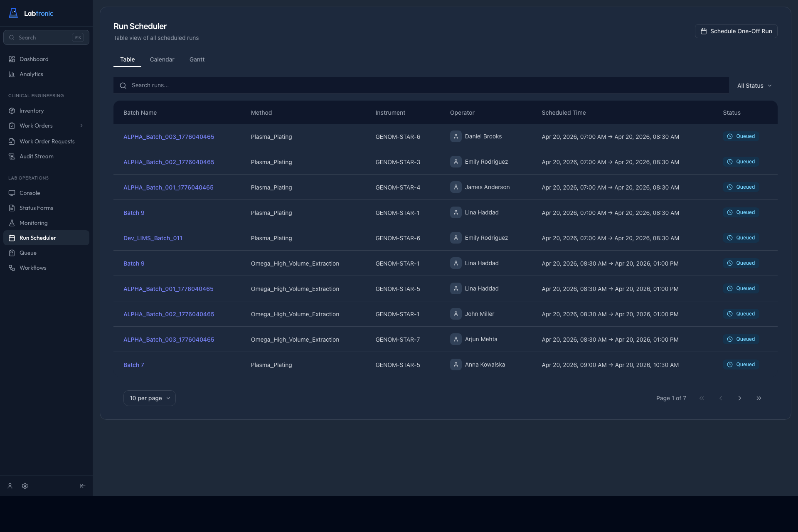The image size is (798, 532).
Task: Click the Labtronic flask logo icon
Action: point(13,13)
